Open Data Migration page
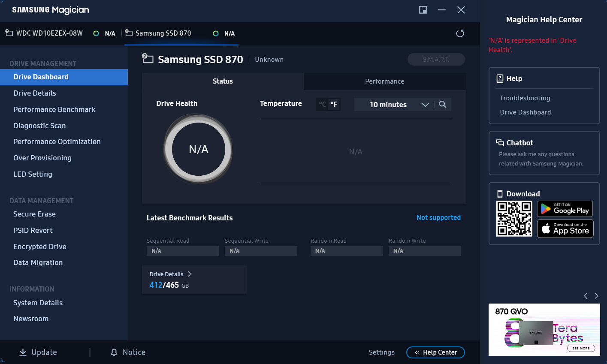The image size is (607, 364). 38,262
